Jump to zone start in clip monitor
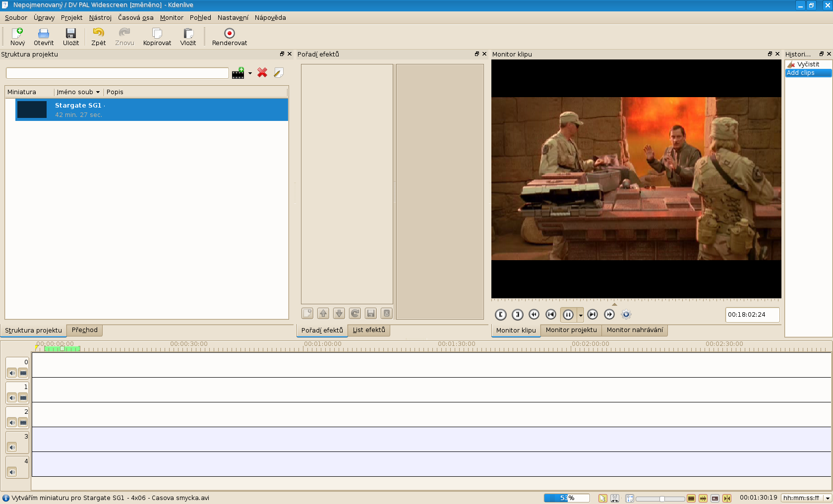Image resolution: width=833 pixels, height=504 pixels. pos(551,315)
